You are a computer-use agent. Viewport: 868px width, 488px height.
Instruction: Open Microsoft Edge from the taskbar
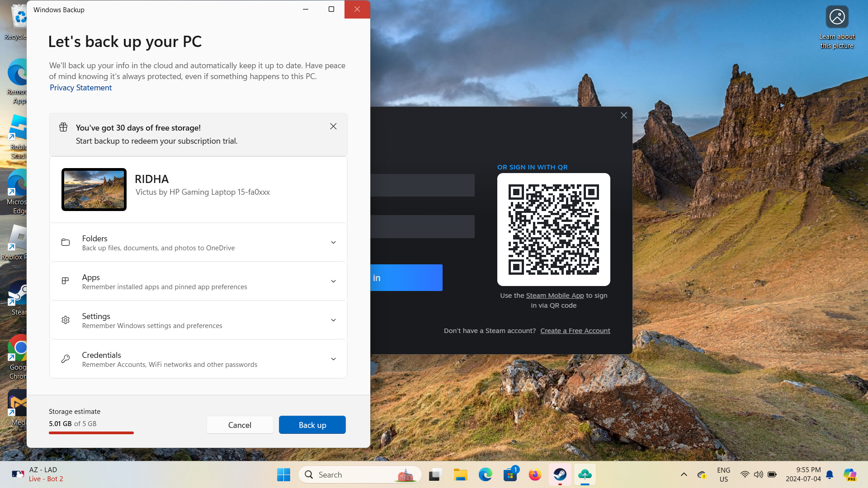pos(485,475)
